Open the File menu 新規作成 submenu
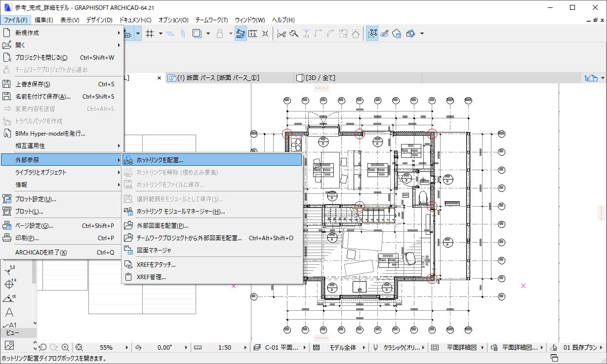The height and width of the screenshot is (364, 607). tap(62, 33)
